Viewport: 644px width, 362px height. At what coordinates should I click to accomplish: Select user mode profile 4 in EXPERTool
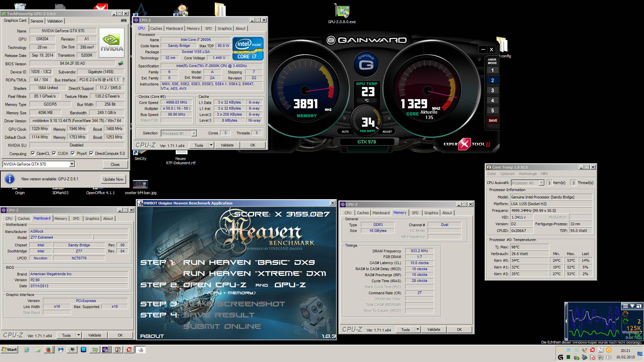coord(492,101)
